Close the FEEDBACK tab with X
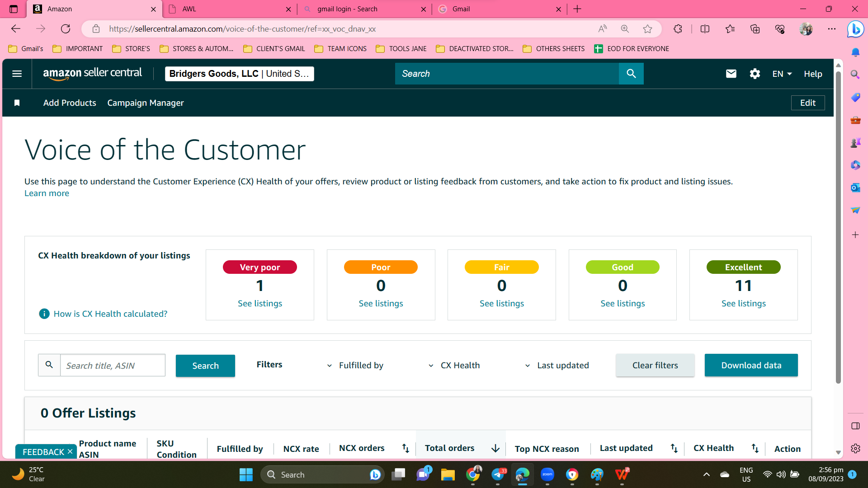Image resolution: width=868 pixels, height=488 pixels. coord(70,451)
